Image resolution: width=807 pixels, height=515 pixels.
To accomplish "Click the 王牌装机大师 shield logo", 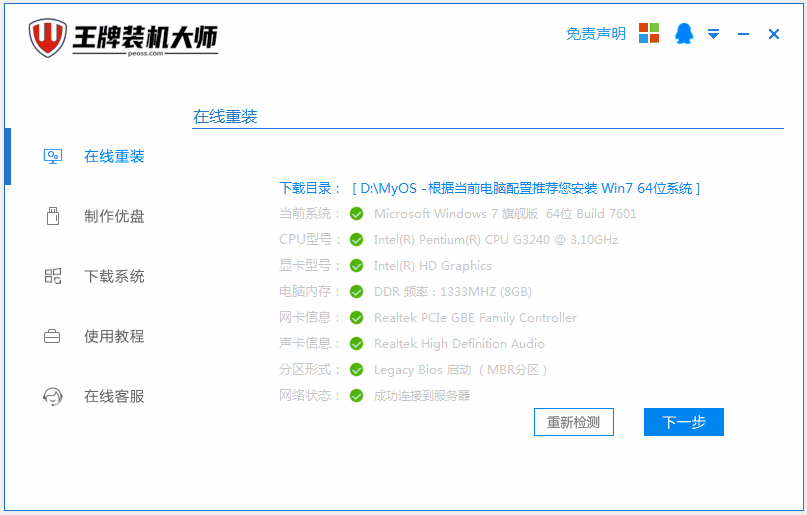I will (x=47, y=38).
